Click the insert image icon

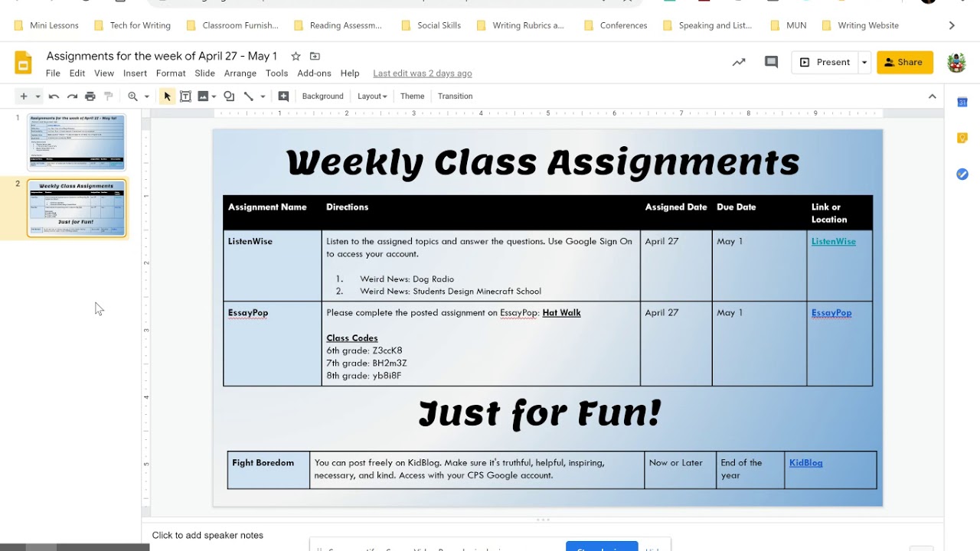203,96
